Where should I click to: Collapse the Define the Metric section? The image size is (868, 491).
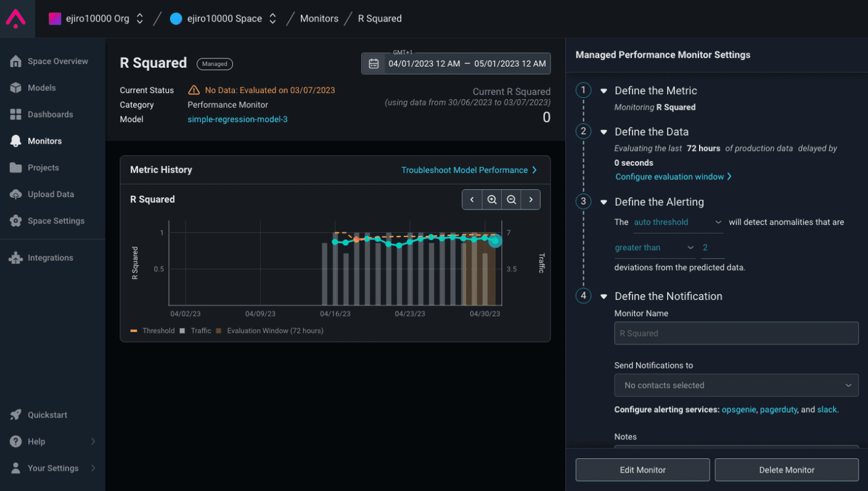[604, 91]
